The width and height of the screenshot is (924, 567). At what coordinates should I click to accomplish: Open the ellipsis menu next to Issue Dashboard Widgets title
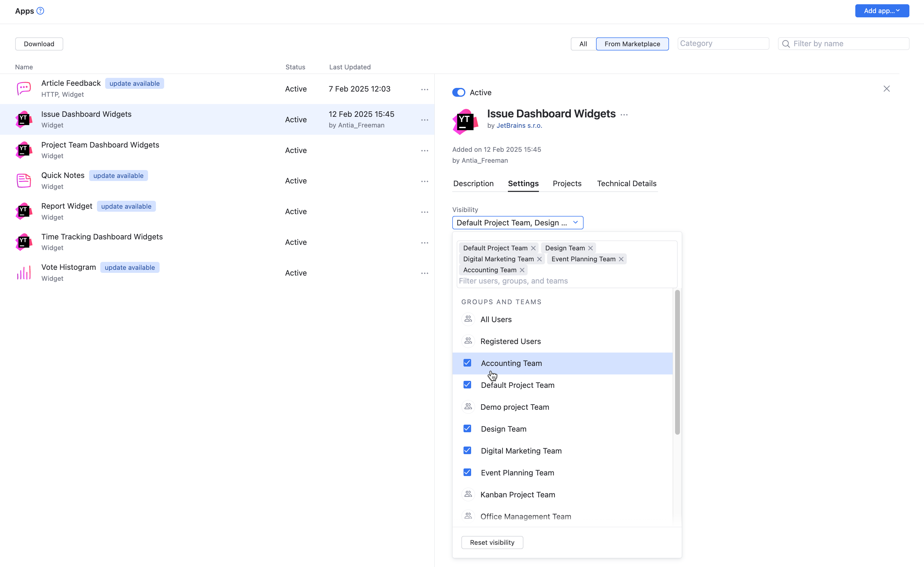pyautogui.click(x=624, y=114)
